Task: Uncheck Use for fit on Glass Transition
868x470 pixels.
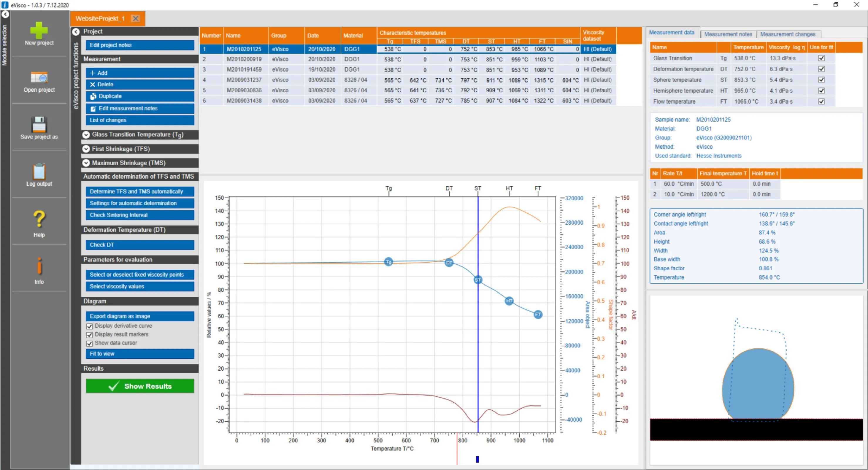Action: [x=822, y=58]
